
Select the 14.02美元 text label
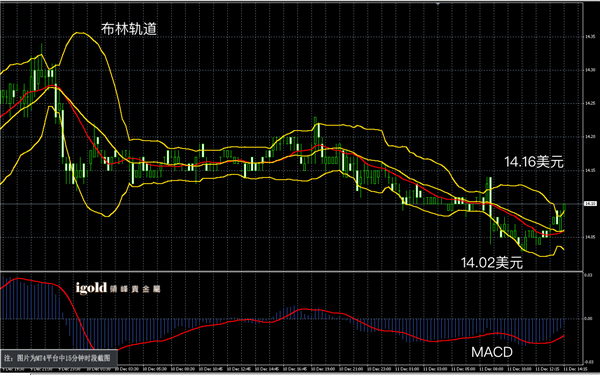coord(492,262)
